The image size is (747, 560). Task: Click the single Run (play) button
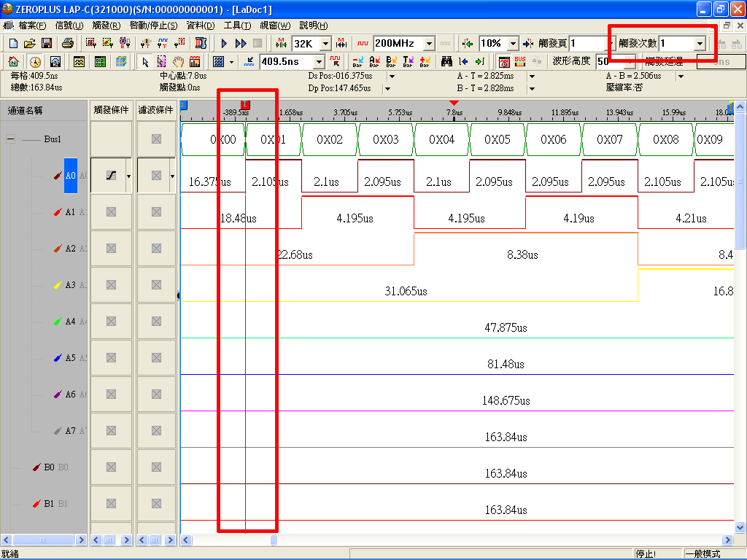click(x=224, y=44)
